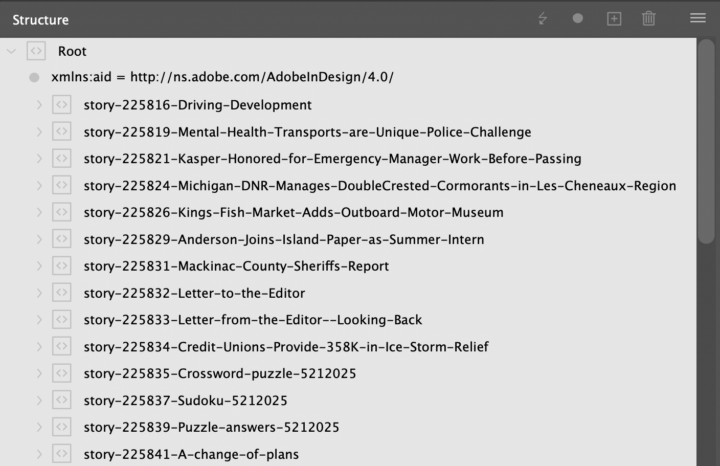Expand story-225824 Michigan DNR element

pos(39,186)
